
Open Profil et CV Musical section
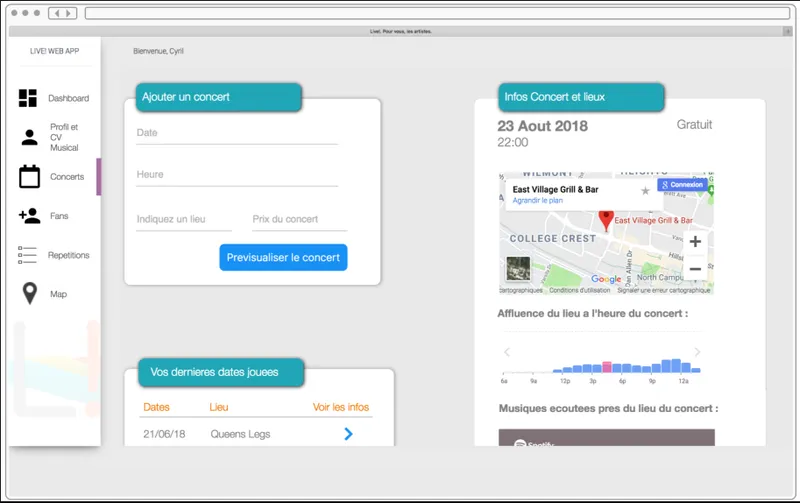point(64,137)
